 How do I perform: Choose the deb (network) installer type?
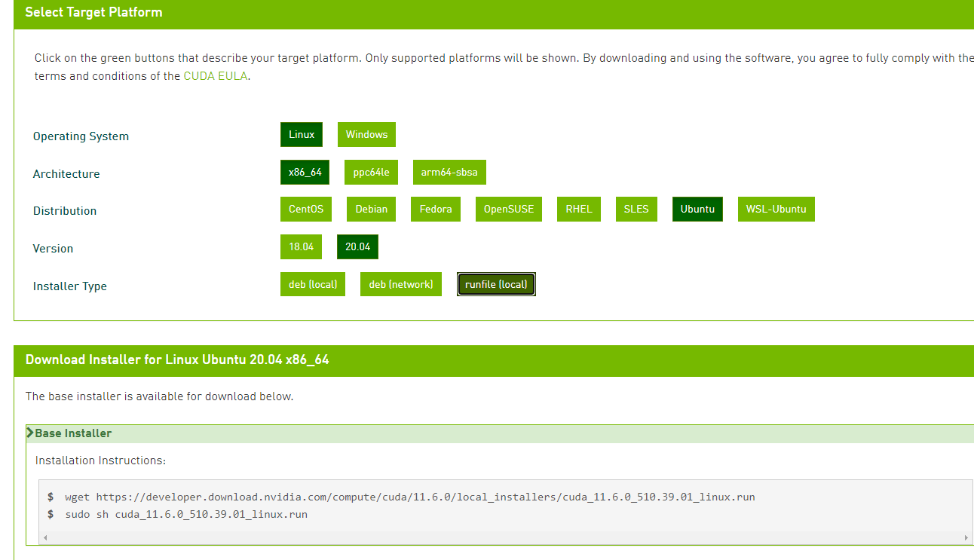pos(401,285)
